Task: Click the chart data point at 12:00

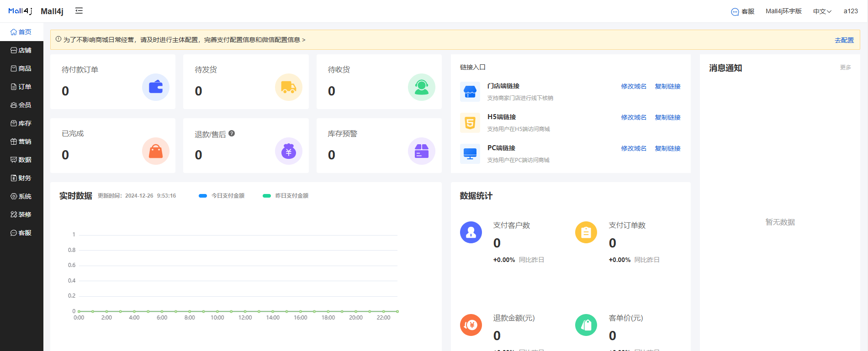Action: 245,311
